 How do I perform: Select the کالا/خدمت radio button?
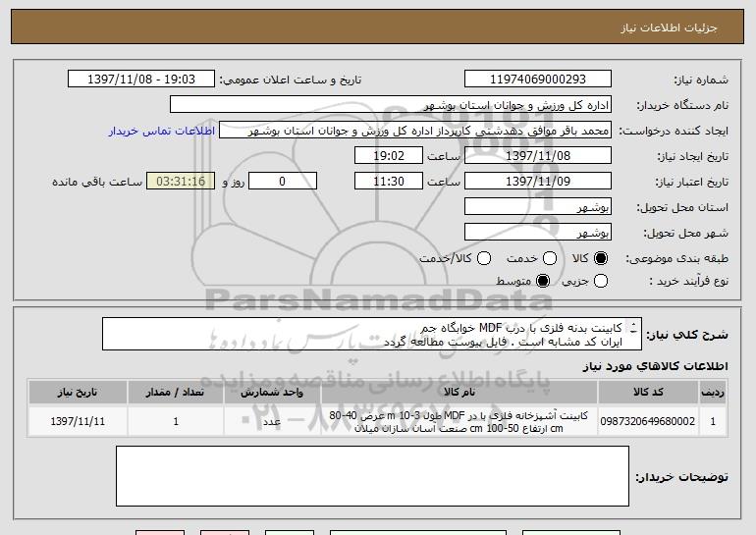pos(484,258)
